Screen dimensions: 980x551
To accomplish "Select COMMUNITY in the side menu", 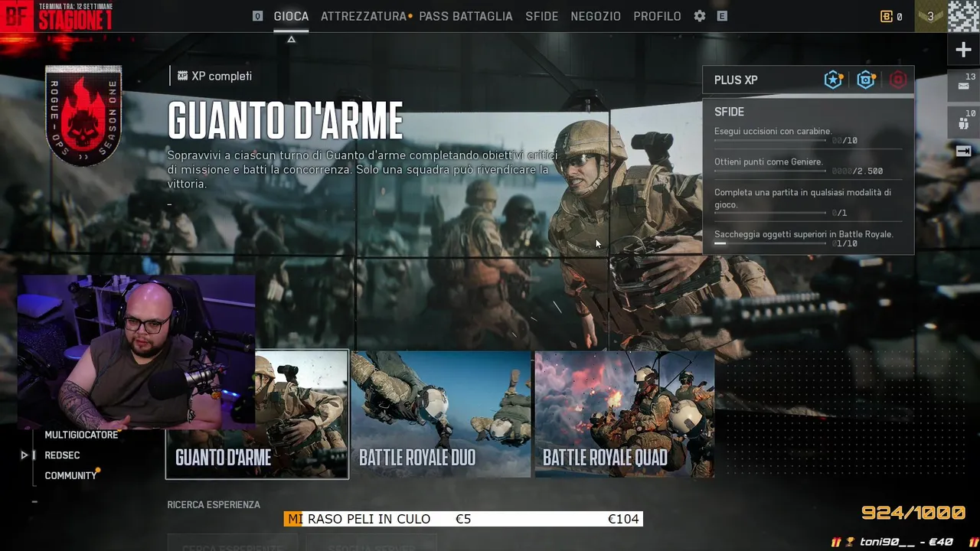I will [70, 475].
